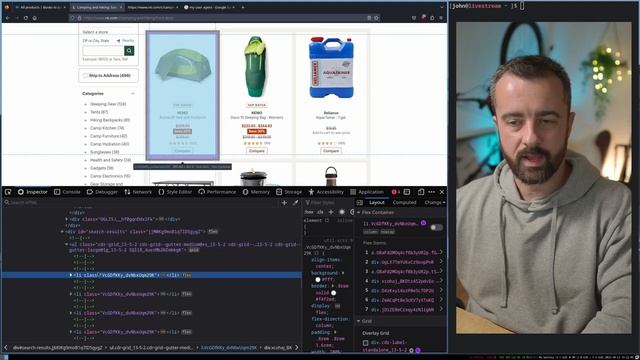
Task: Collapse the Grid section
Action: click(358, 321)
